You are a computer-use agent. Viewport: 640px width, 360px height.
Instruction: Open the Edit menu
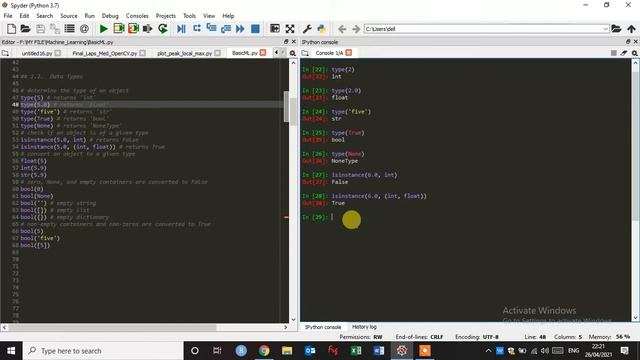pyautogui.click(x=24, y=16)
